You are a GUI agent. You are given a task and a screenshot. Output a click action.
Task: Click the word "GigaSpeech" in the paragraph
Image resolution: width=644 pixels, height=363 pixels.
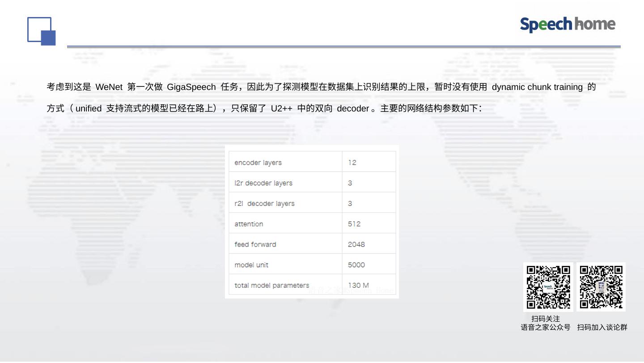191,87
